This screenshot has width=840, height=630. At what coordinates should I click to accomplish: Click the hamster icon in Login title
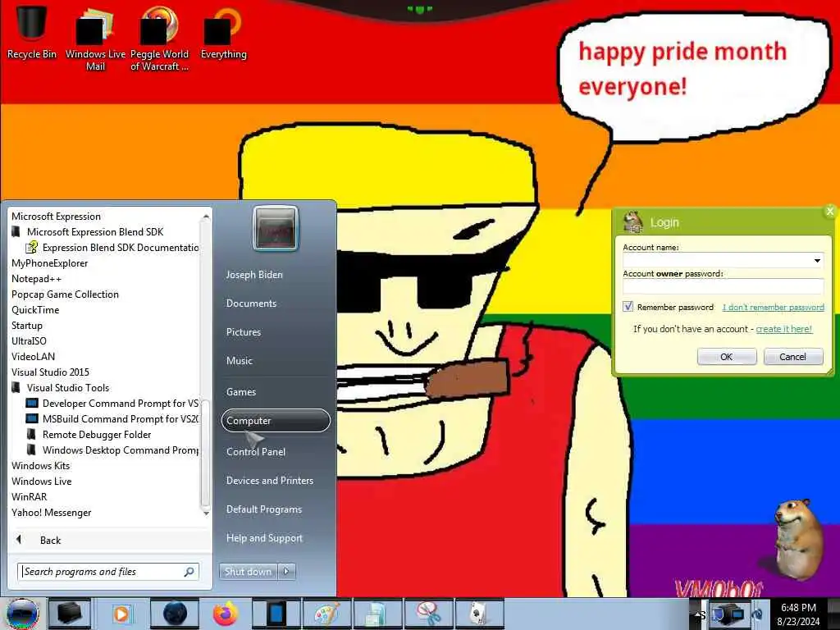(632, 221)
